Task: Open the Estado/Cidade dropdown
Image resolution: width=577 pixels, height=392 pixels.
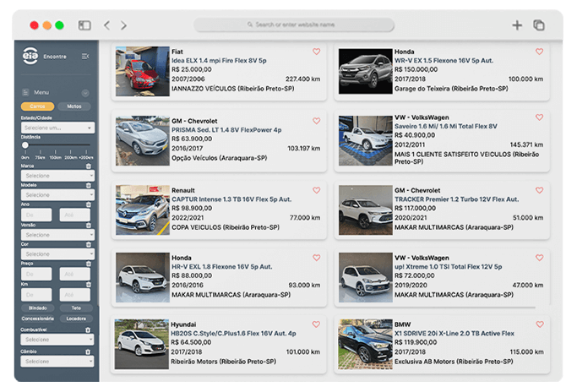Action: (57, 128)
